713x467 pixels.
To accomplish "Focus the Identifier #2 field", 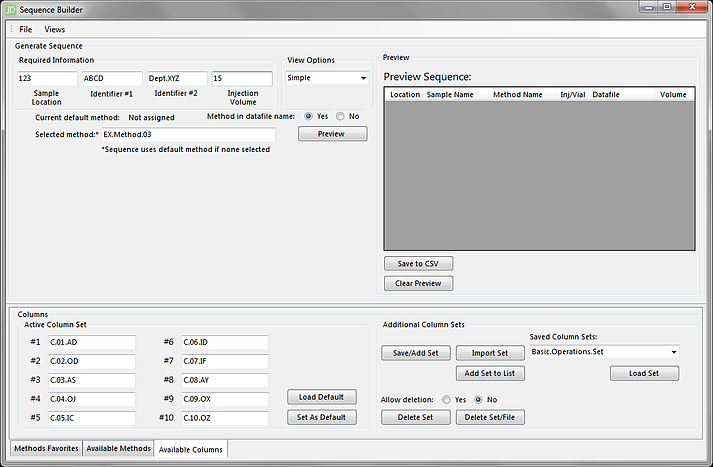I will 177,78.
